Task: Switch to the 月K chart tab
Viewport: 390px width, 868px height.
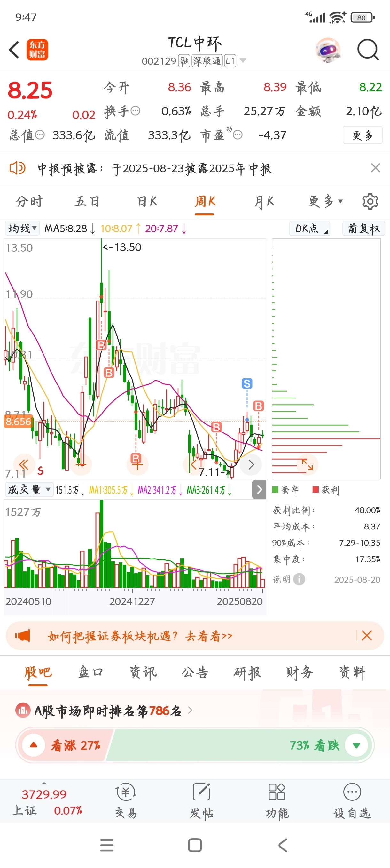Action: pos(264,202)
